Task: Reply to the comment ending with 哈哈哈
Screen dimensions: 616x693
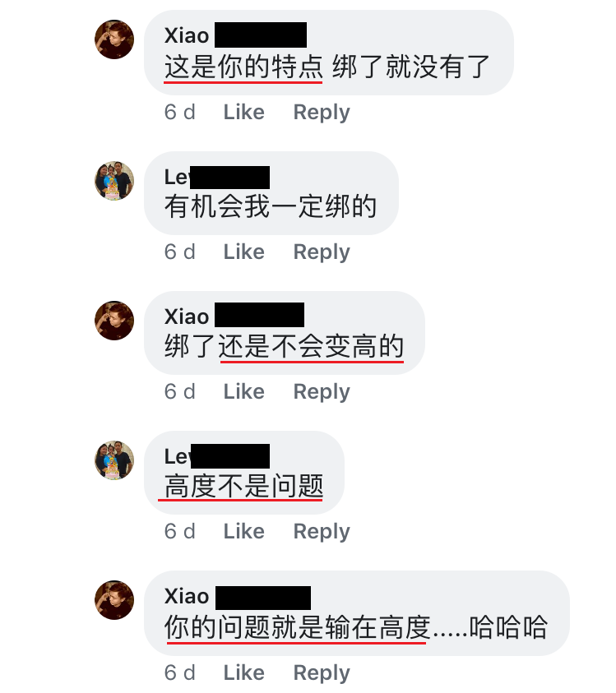Action: 322,672
